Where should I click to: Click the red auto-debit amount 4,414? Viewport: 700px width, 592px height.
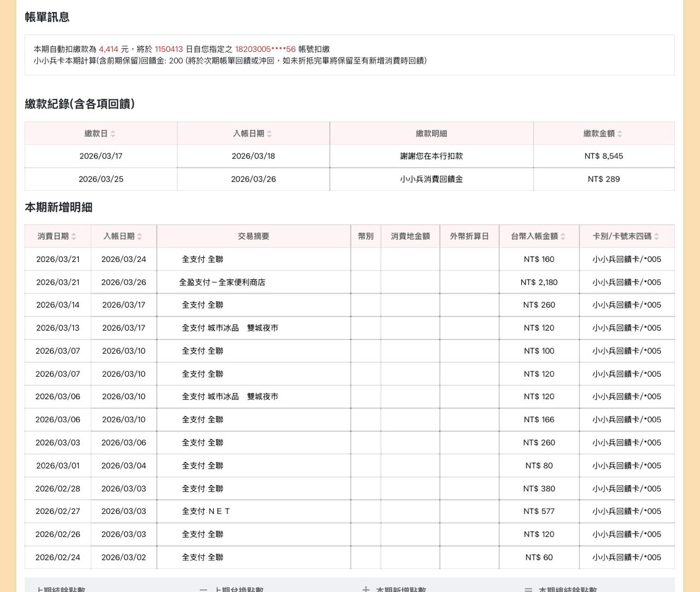108,49
